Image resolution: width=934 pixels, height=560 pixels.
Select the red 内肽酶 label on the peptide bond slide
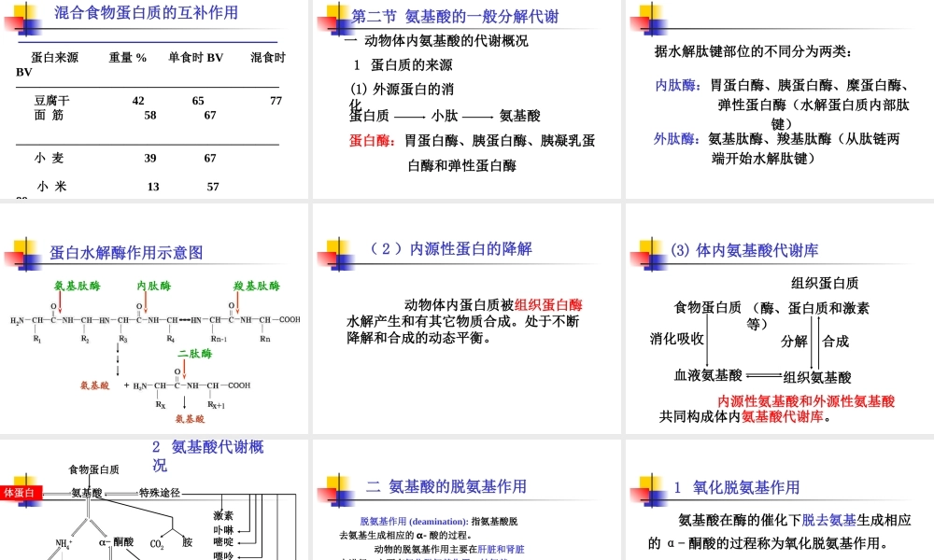pyautogui.click(x=670, y=85)
